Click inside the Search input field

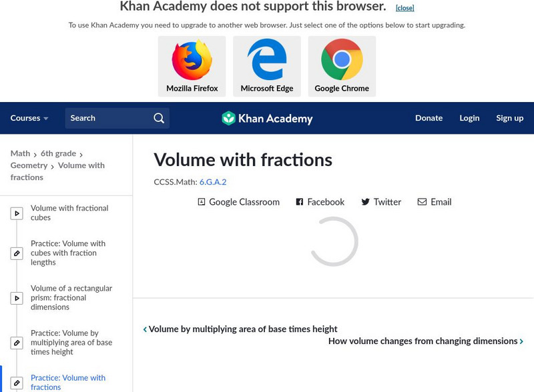[x=107, y=118]
